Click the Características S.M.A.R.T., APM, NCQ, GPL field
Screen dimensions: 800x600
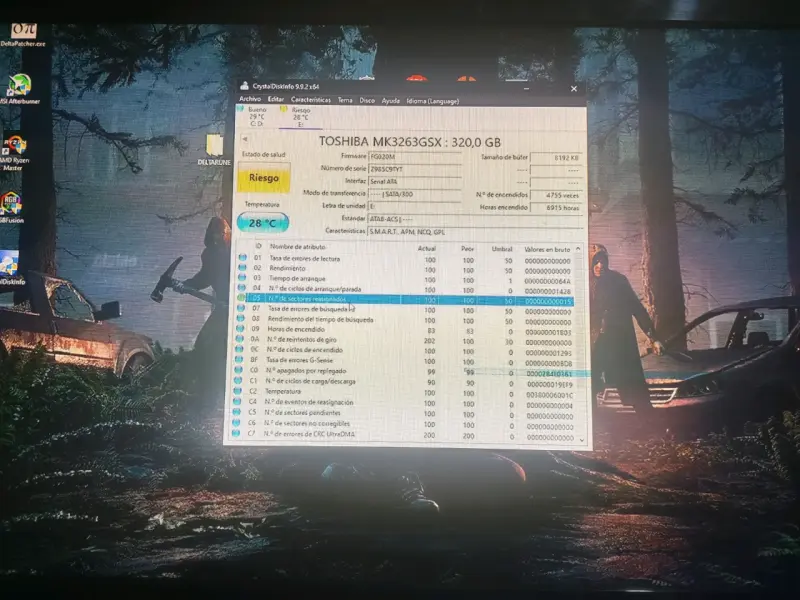point(474,232)
